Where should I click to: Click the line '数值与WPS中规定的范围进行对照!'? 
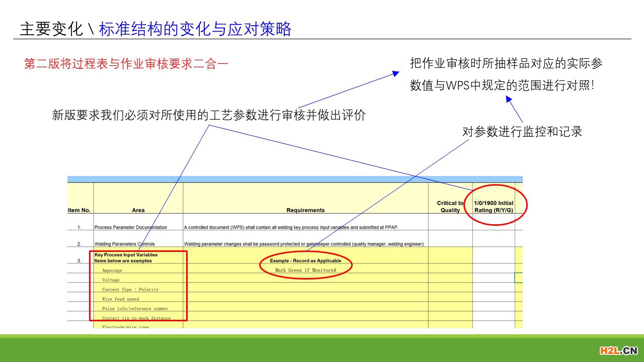pos(502,85)
